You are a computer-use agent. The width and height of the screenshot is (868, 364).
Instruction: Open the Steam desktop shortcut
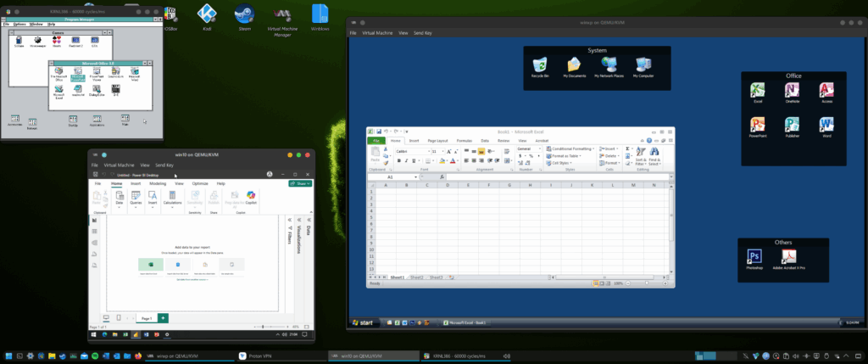[x=245, y=17]
